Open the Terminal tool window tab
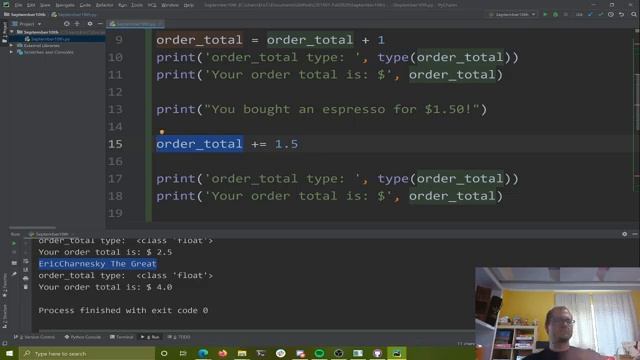 (122, 337)
